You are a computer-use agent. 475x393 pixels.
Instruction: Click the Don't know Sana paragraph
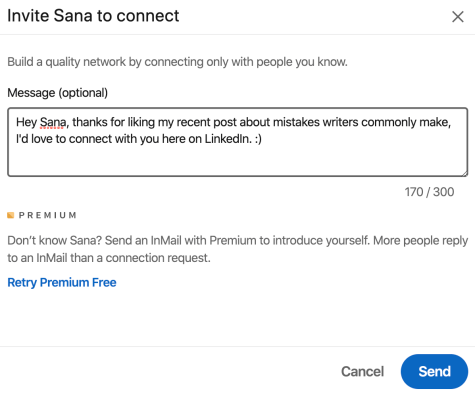point(238,249)
